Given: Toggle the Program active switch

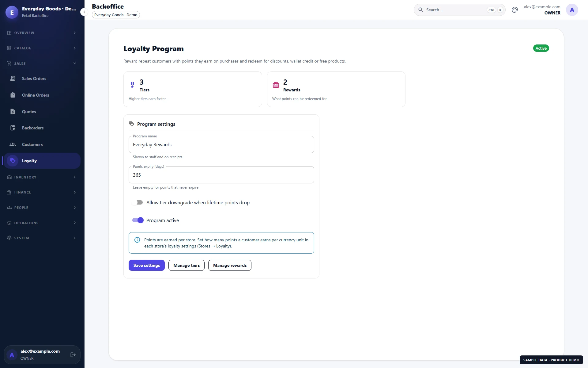Looking at the screenshot, I should [138, 220].
